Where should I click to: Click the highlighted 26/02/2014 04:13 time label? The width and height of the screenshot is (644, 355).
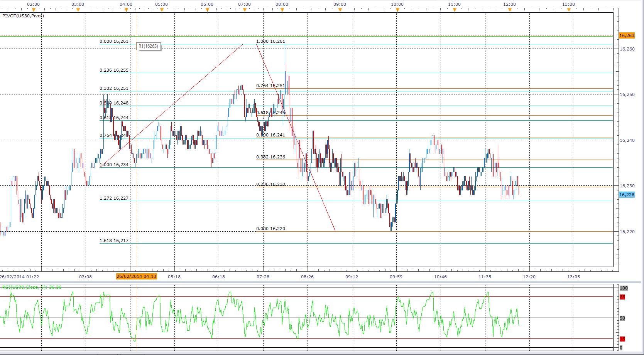coord(136,276)
